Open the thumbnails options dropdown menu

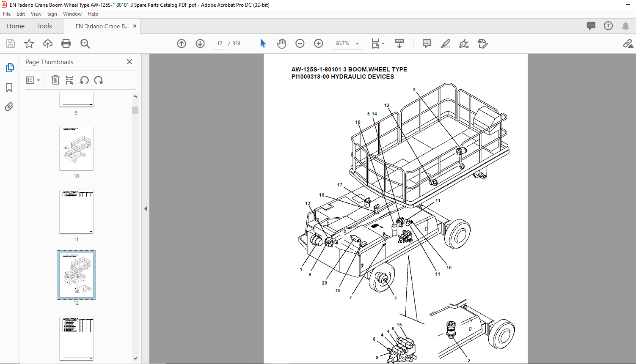point(33,80)
